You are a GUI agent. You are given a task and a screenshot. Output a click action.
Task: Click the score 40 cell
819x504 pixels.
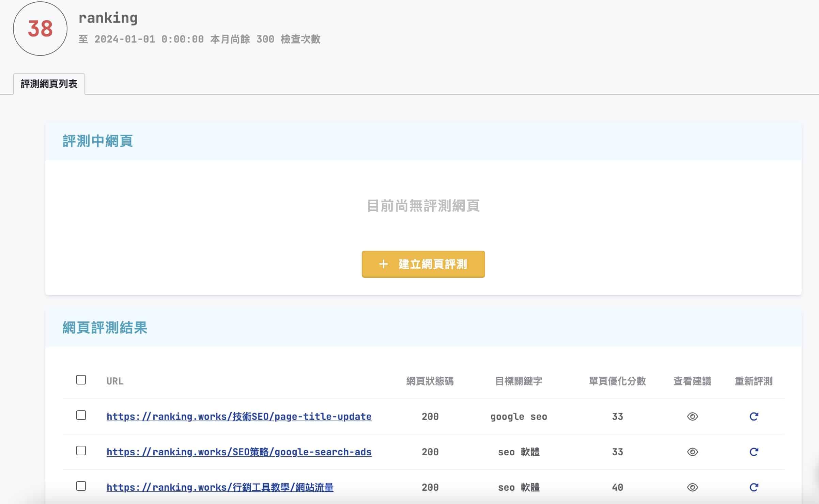click(x=617, y=487)
